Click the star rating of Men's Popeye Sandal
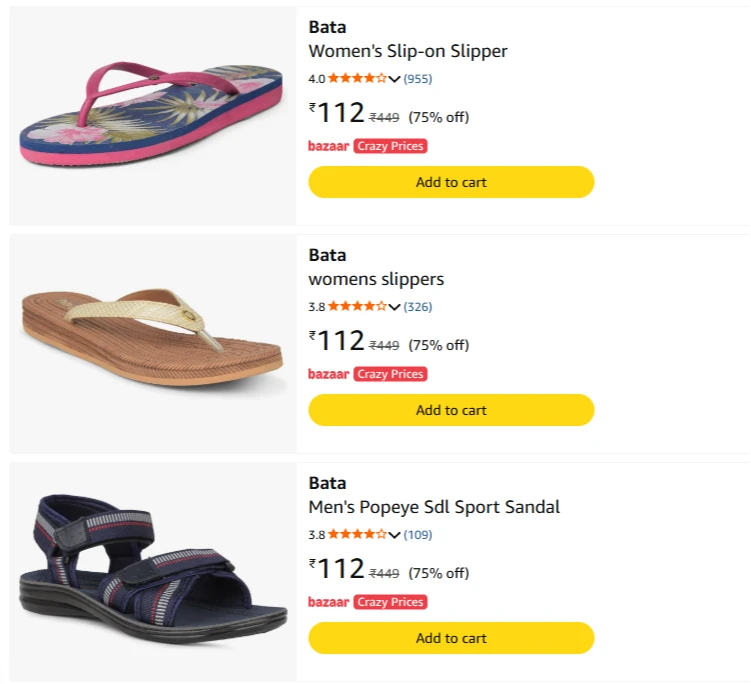Screen dimensions: 751x684 point(357,534)
